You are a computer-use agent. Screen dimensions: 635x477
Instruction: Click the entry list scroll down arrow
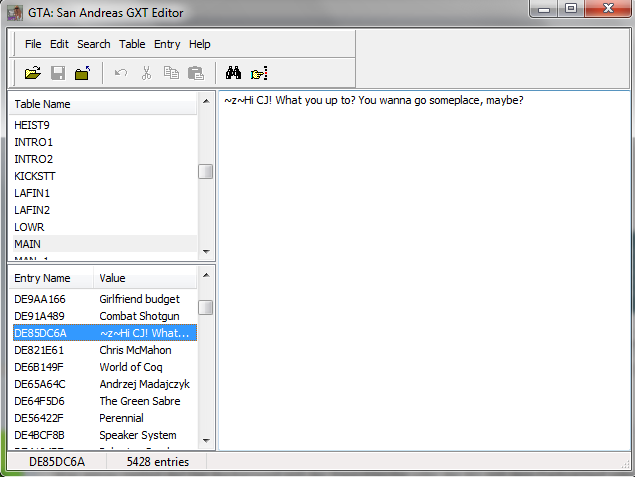coord(206,440)
